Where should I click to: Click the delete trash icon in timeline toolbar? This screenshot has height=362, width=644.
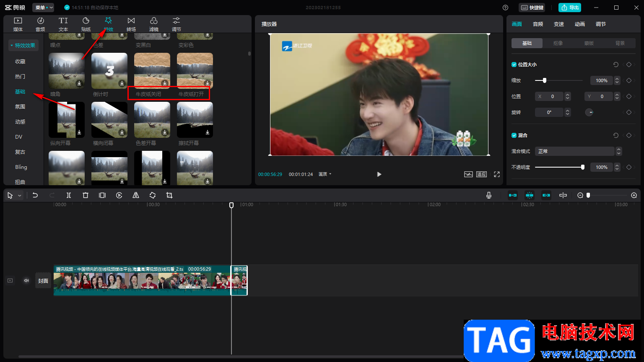(86, 195)
